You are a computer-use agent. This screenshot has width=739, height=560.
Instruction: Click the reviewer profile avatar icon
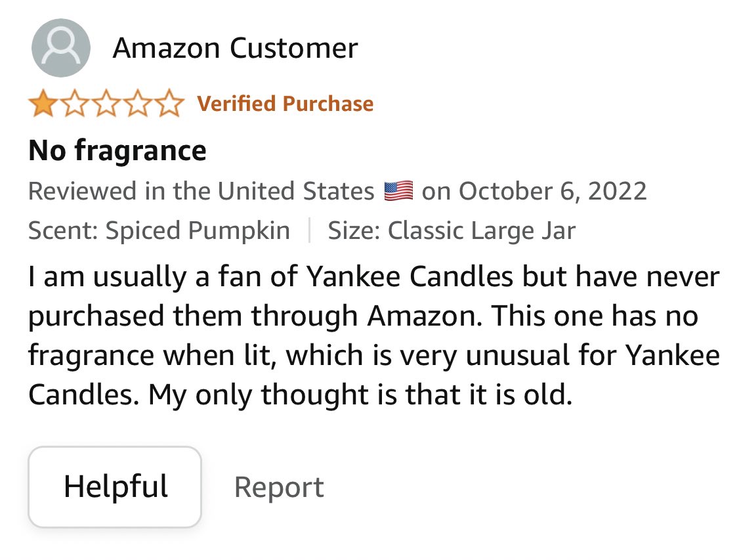tap(60, 48)
